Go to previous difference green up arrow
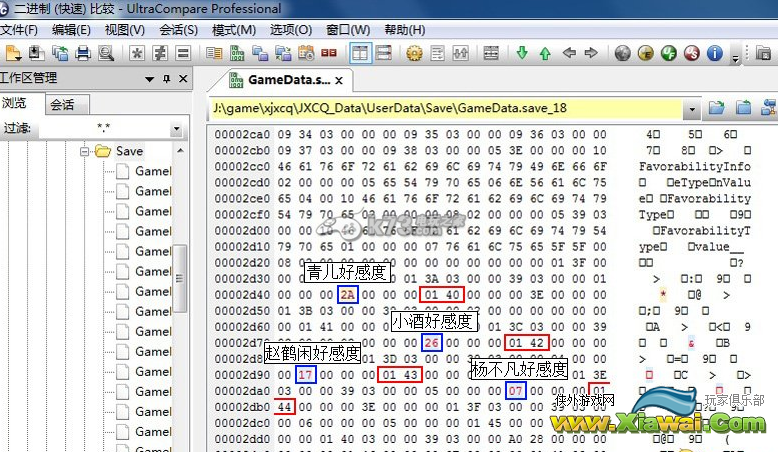The height and width of the screenshot is (452, 778). (x=545, y=53)
